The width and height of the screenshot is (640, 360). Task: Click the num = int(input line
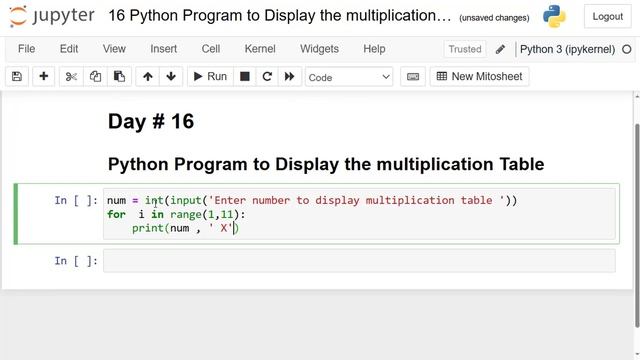312,200
